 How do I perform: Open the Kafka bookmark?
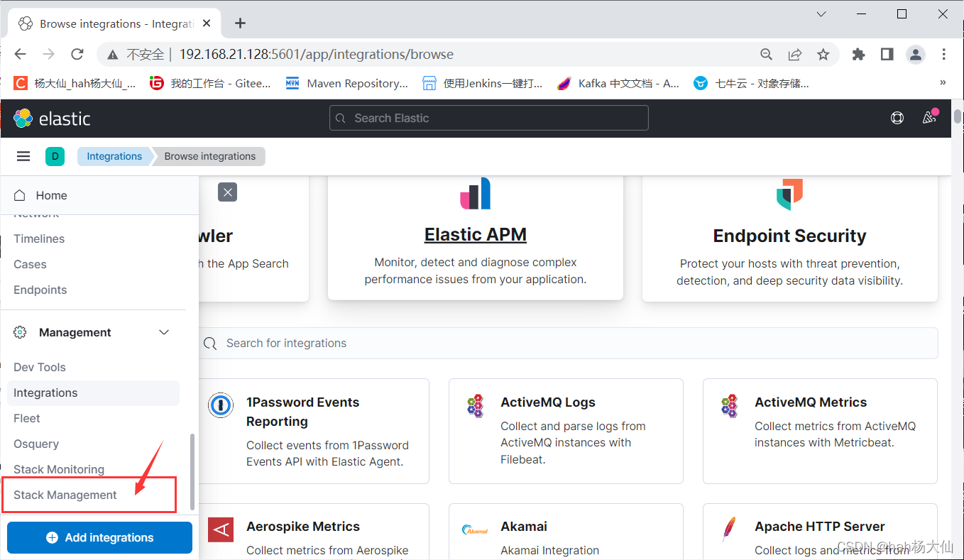click(x=618, y=83)
